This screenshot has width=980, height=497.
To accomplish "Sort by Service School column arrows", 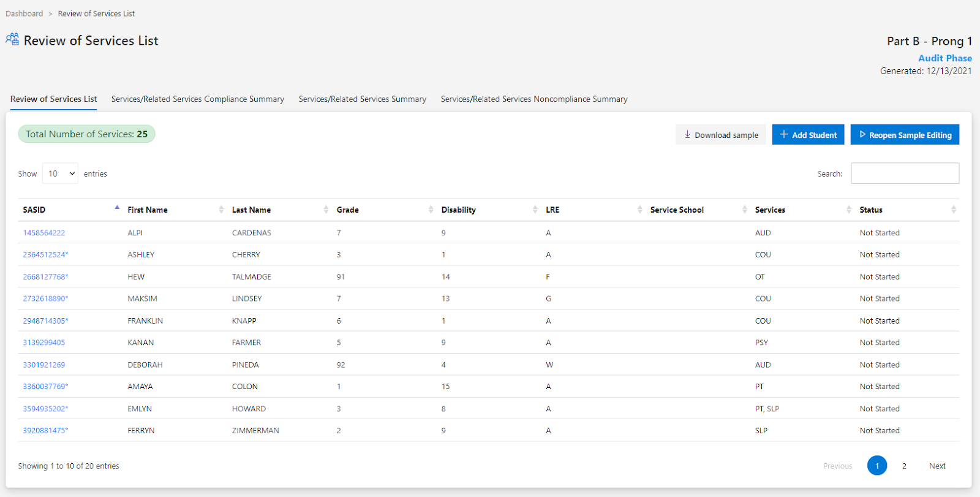I will (744, 210).
